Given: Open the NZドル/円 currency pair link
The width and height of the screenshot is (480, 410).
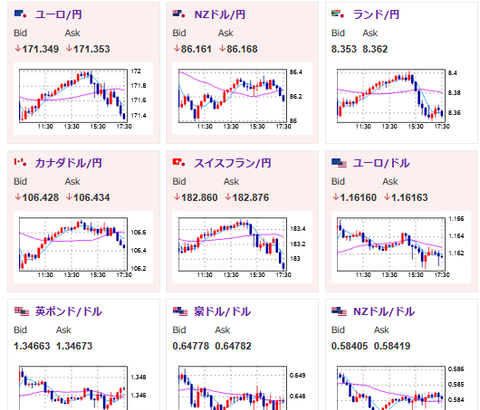Looking at the screenshot, I should [220, 15].
